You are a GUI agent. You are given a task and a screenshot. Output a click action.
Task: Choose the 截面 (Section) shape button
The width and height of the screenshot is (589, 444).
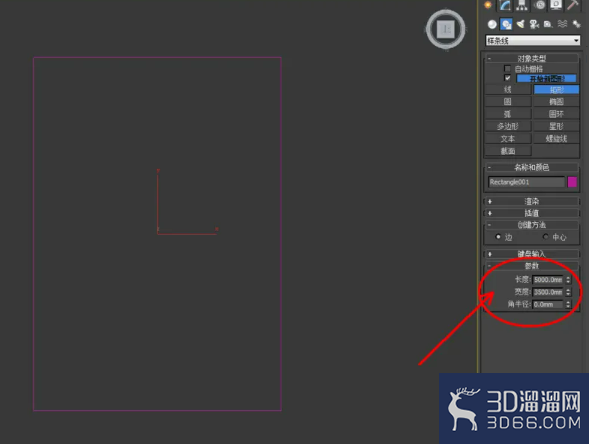pyautogui.click(x=508, y=151)
